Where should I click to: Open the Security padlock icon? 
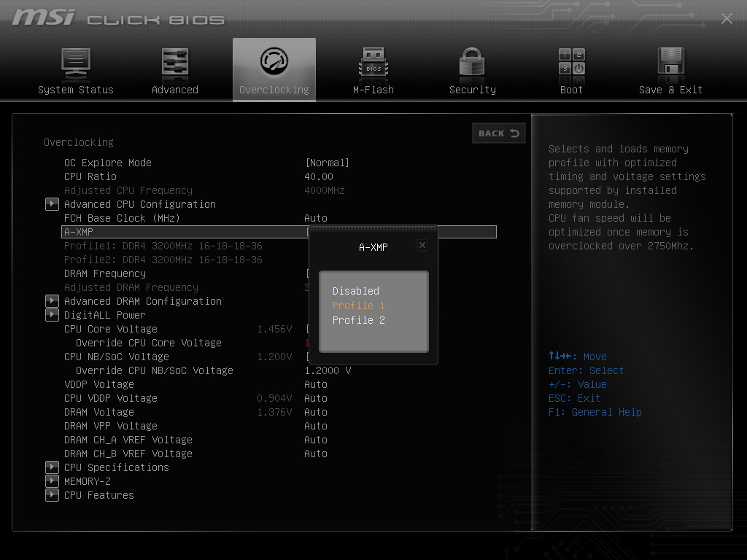(x=472, y=63)
